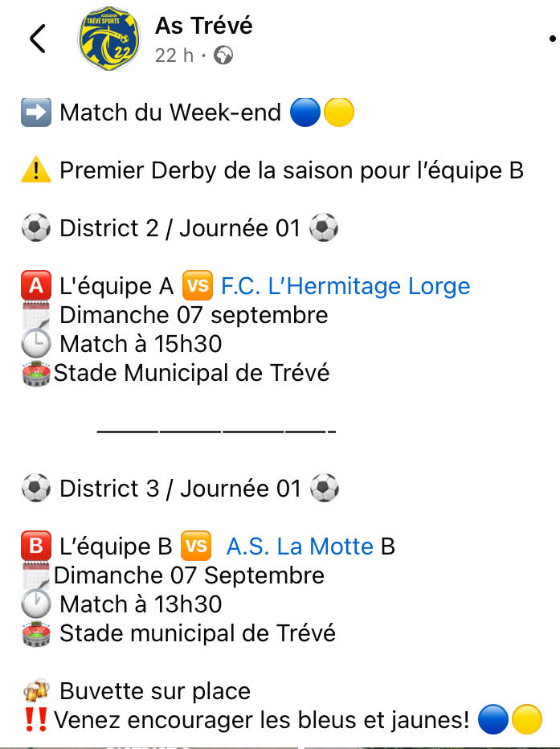Open the As Trévé page name
This screenshot has height=749, width=560.
click(x=203, y=26)
